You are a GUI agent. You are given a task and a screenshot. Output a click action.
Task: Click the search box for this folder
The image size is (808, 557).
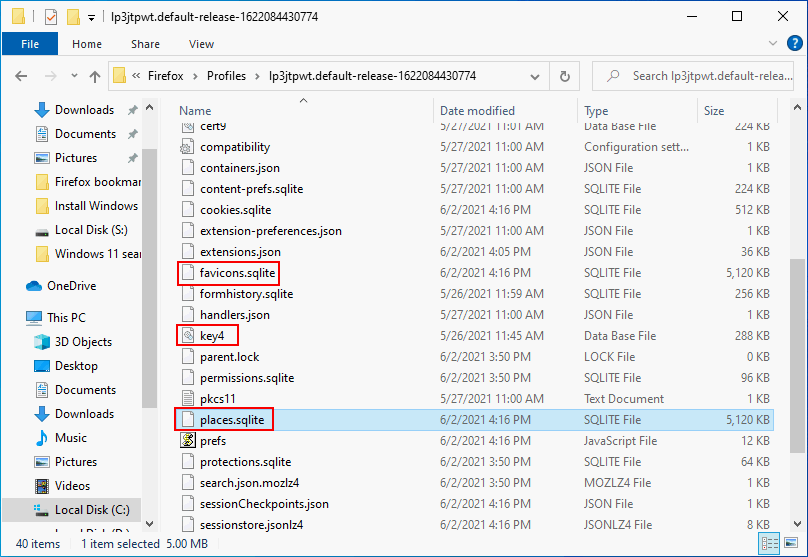[693, 76]
